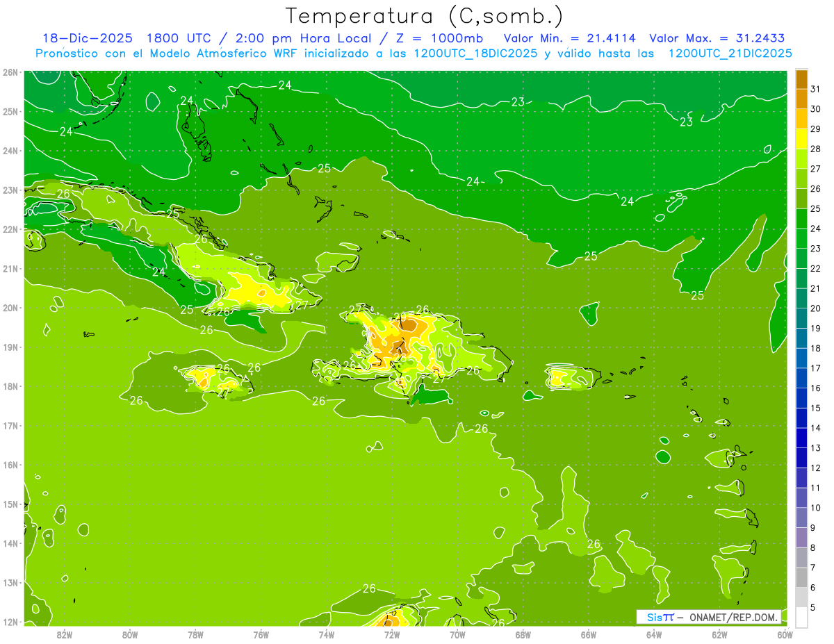Image resolution: width=834 pixels, height=644 pixels.
Task: Click the '66W' longitude axis label
Action: pos(589,634)
